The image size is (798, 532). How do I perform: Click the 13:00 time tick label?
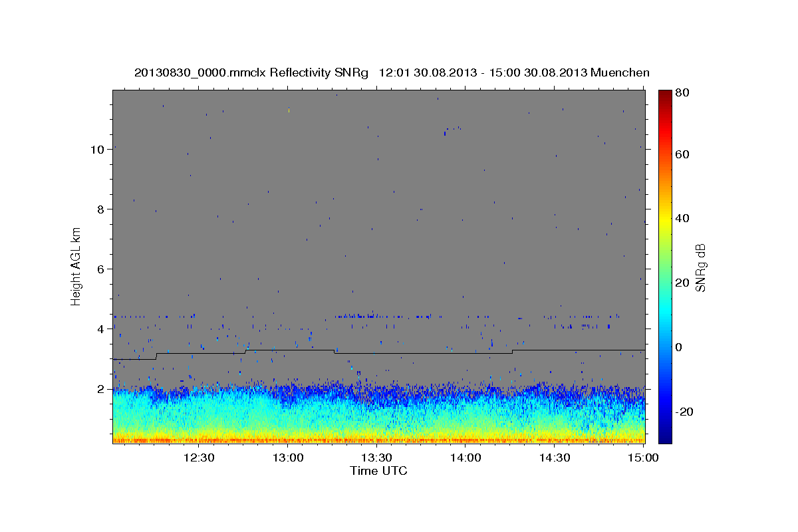pyautogui.click(x=288, y=458)
